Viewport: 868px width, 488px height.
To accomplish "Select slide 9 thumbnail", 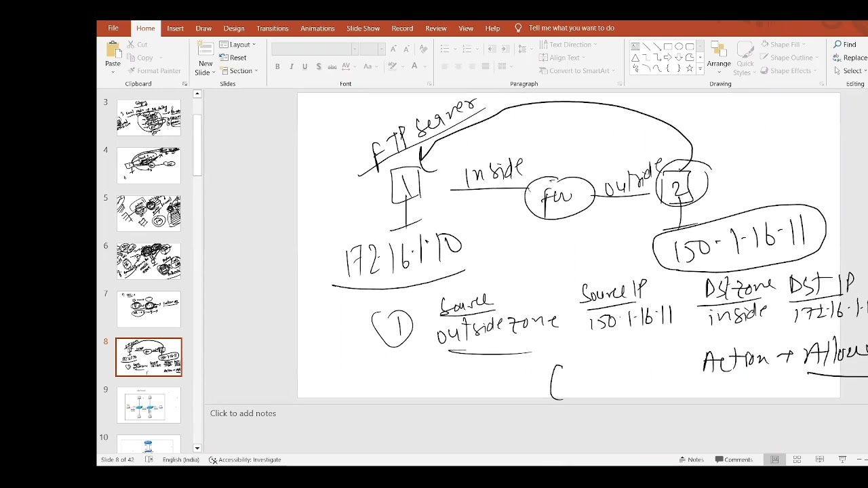I will (149, 405).
